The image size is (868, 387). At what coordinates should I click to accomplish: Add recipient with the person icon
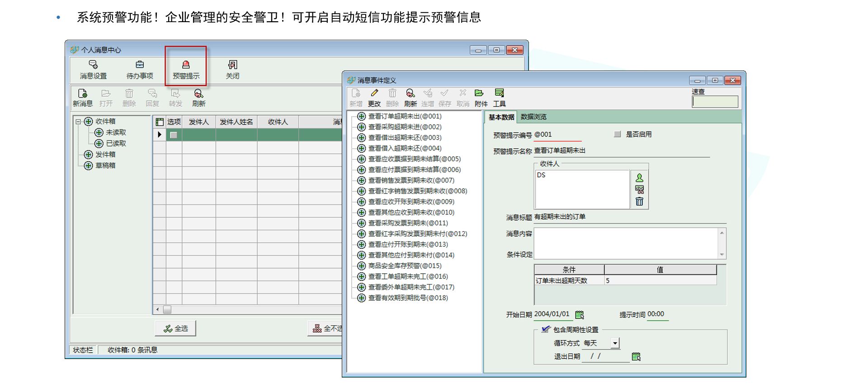tap(639, 178)
